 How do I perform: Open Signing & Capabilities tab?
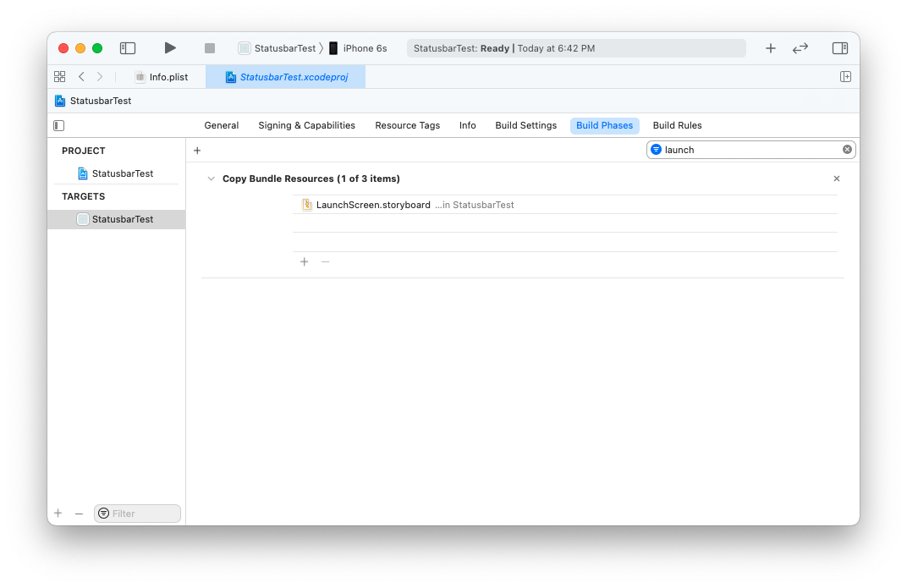point(306,125)
